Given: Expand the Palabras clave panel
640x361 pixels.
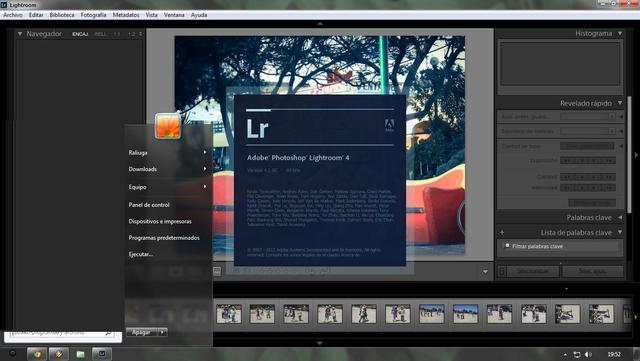Looking at the screenshot, I should click(x=620, y=218).
